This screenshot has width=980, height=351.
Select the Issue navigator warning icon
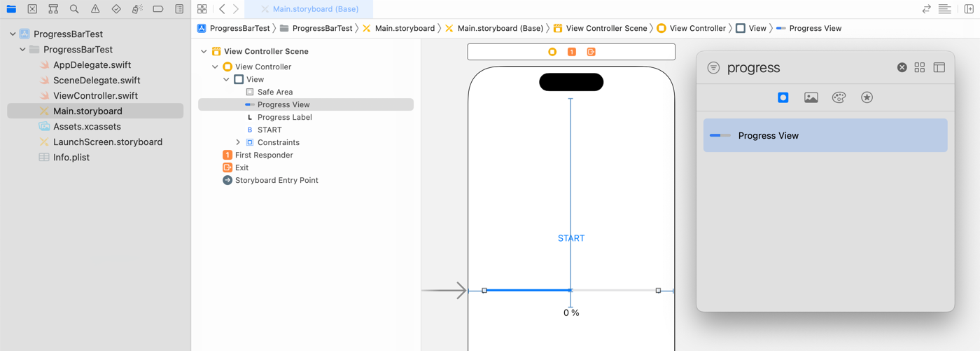pyautogui.click(x=95, y=9)
